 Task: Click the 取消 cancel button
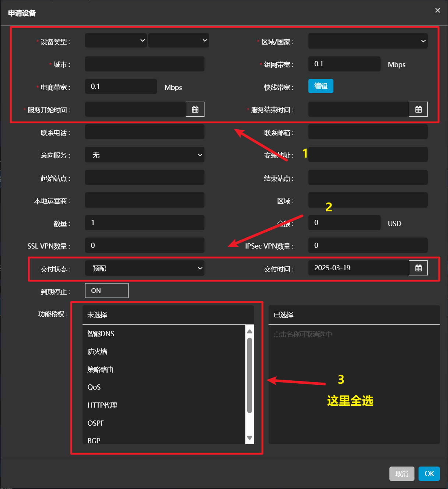click(x=402, y=474)
